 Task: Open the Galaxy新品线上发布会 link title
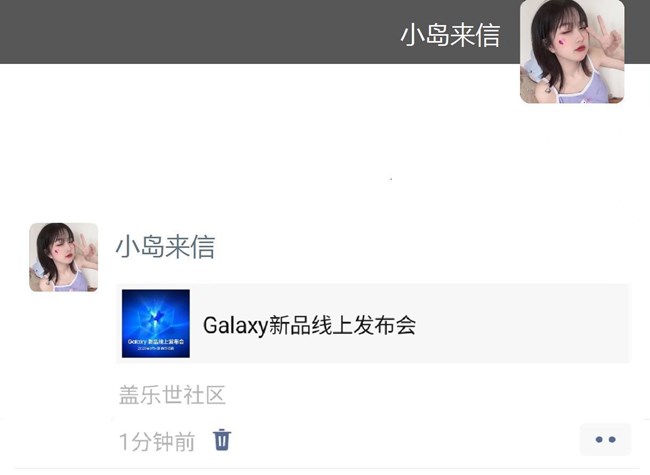click(309, 325)
